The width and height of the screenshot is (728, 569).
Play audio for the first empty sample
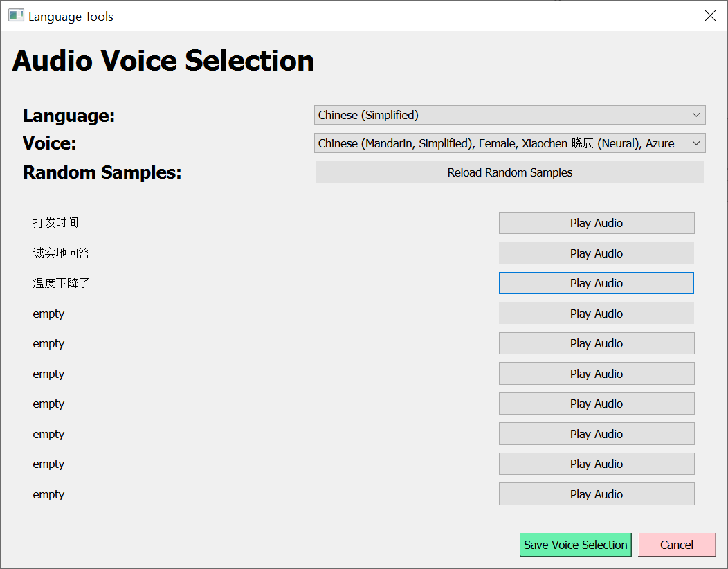(x=596, y=314)
